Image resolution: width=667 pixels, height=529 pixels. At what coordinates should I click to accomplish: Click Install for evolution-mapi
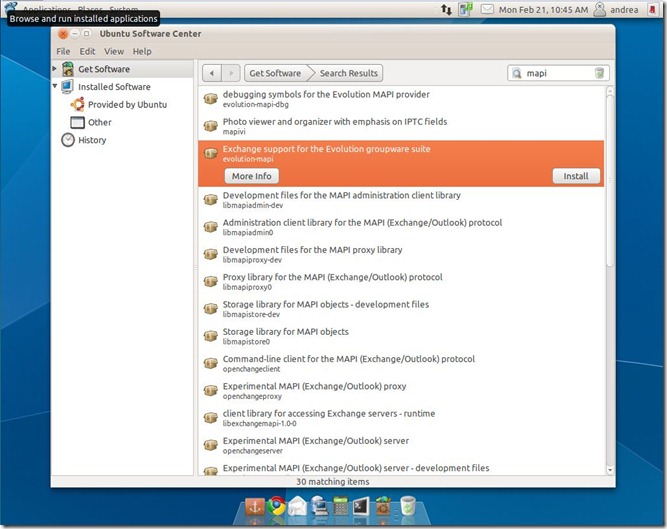(x=575, y=176)
